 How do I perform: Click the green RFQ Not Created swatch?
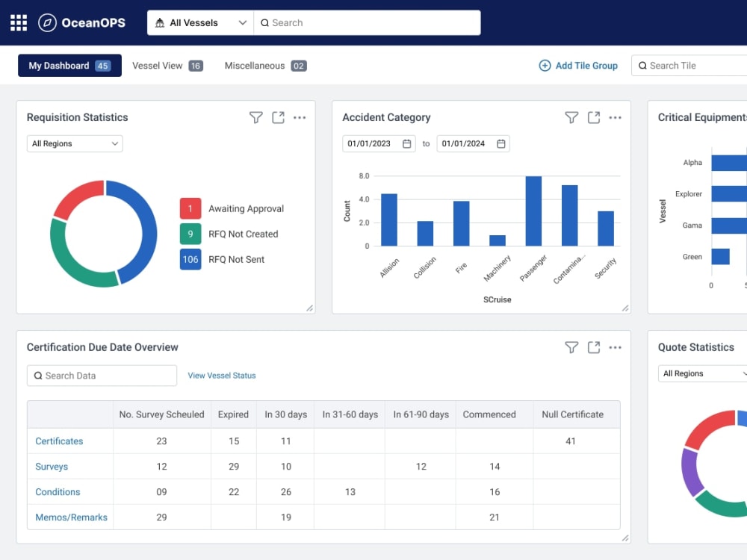(x=190, y=234)
